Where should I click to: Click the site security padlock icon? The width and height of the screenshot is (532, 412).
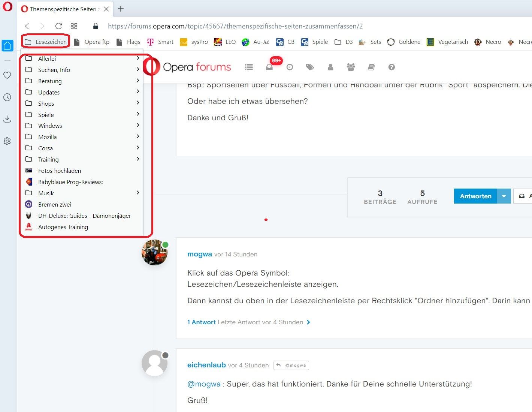coord(96,26)
